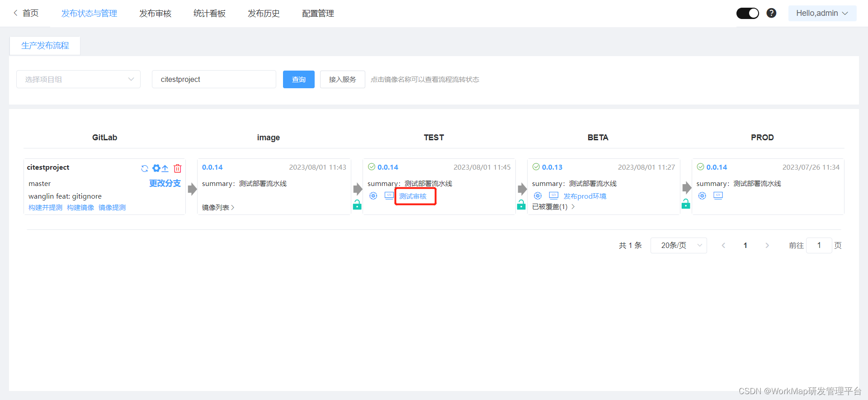Viewport: 868px width, 400px height.
Task: Open citestproject gear settings icon
Action: 156,168
